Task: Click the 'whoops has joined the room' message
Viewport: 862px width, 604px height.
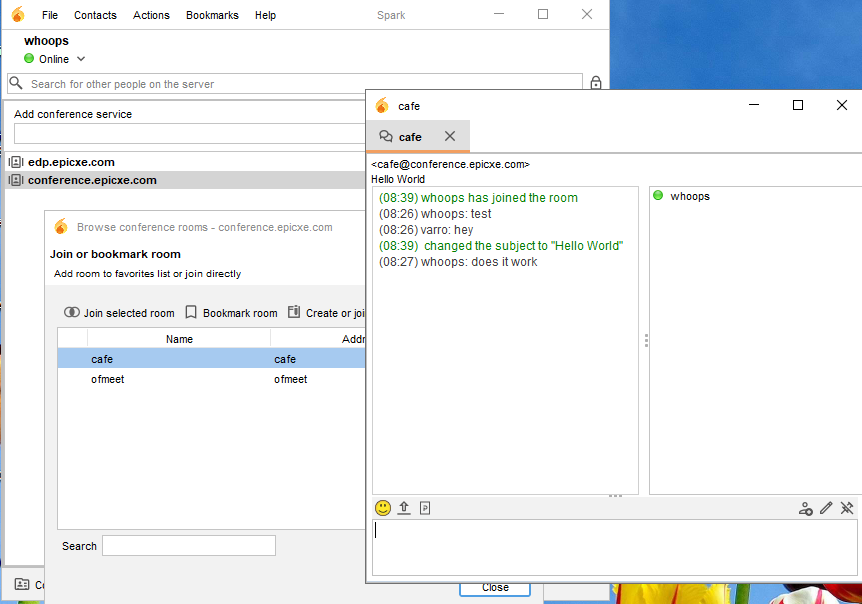Action: click(x=478, y=198)
